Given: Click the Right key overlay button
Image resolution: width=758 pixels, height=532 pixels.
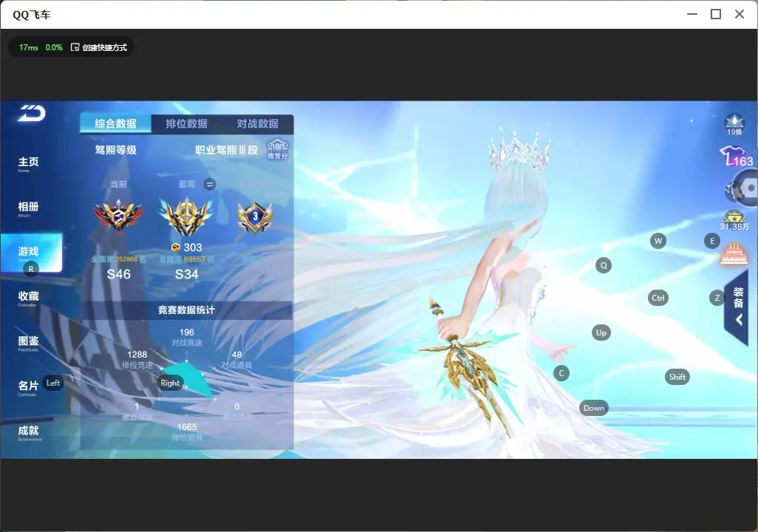Looking at the screenshot, I should (170, 383).
